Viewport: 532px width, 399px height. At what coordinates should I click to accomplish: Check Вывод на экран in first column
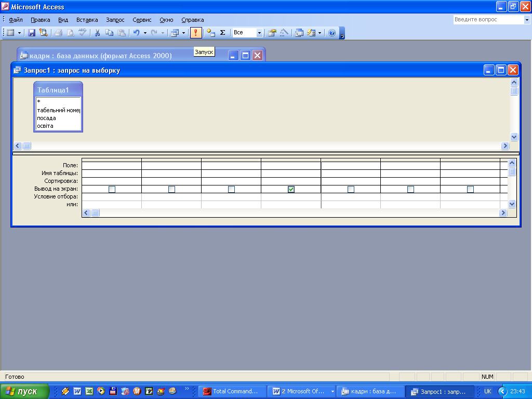point(112,189)
